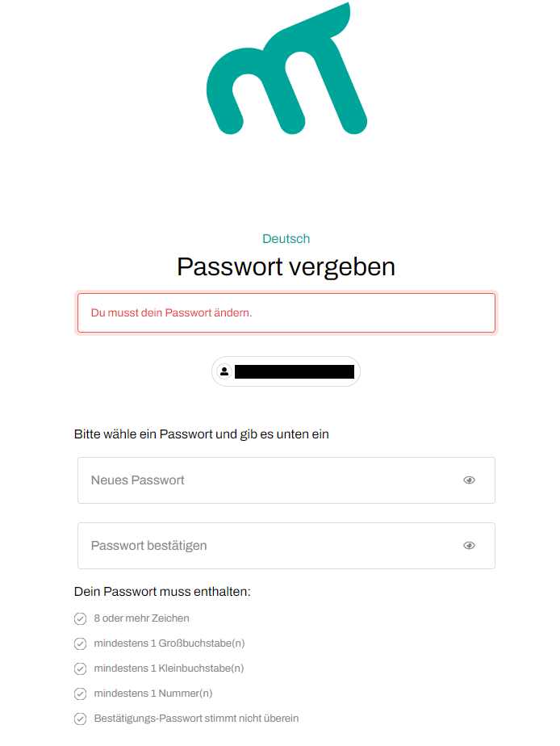Click the 8 oder mehr Zeichen text

pyautogui.click(x=141, y=618)
